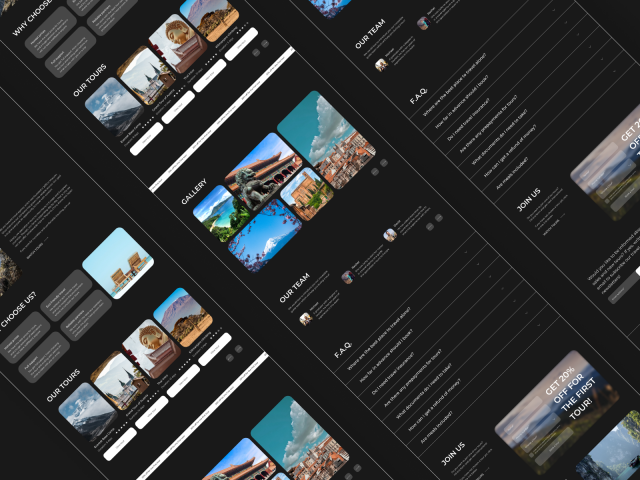Click the first team member avatar in center Our Team

(306, 319)
